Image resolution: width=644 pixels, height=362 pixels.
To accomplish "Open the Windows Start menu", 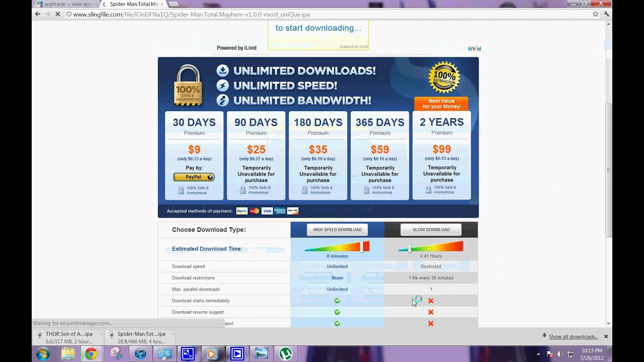I will coord(42,354).
